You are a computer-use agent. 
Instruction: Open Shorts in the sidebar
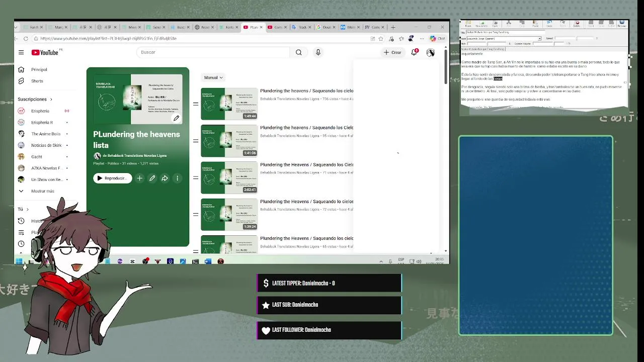[x=37, y=81]
